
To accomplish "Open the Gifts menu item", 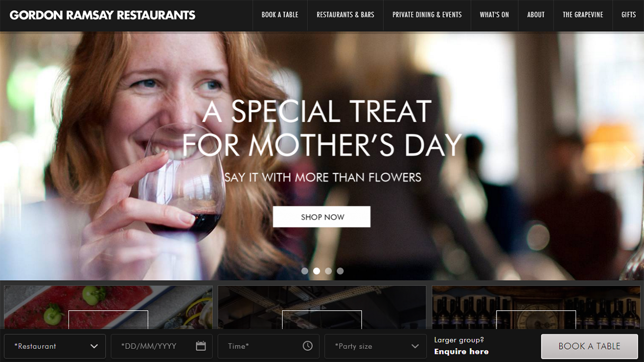I will point(628,15).
